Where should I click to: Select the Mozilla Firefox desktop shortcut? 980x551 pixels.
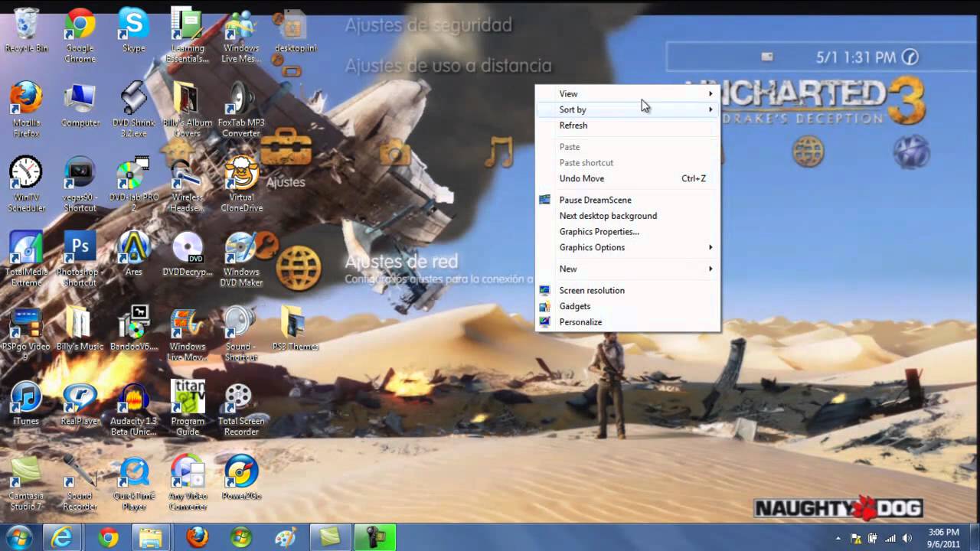[x=26, y=109]
